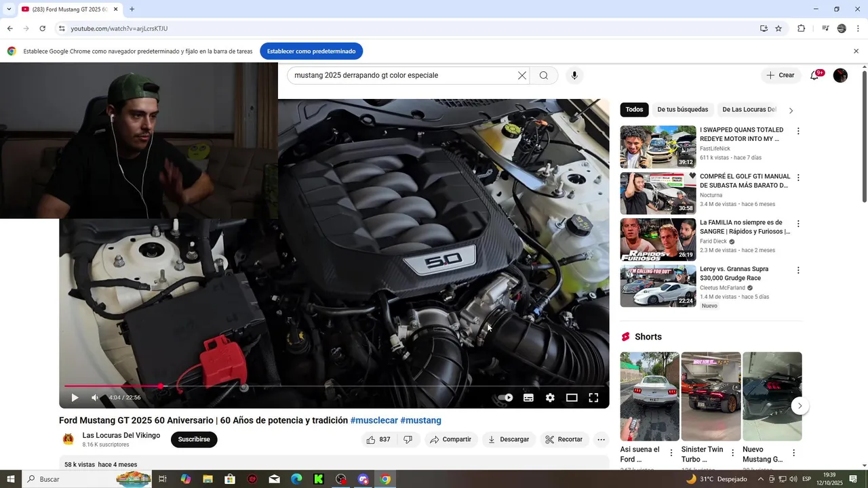The width and height of the screenshot is (868, 488).
Task: Open options for La FAMILIA video
Action: [798, 224]
